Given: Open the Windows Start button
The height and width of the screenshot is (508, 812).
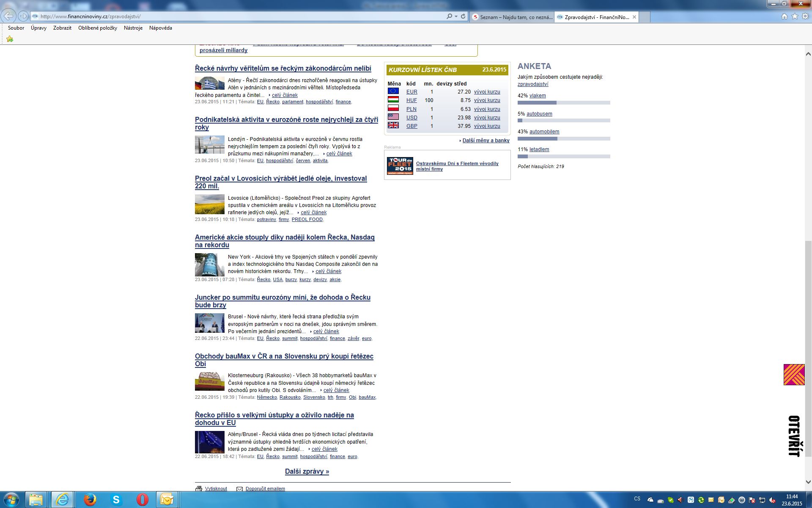Looking at the screenshot, I should (x=11, y=500).
